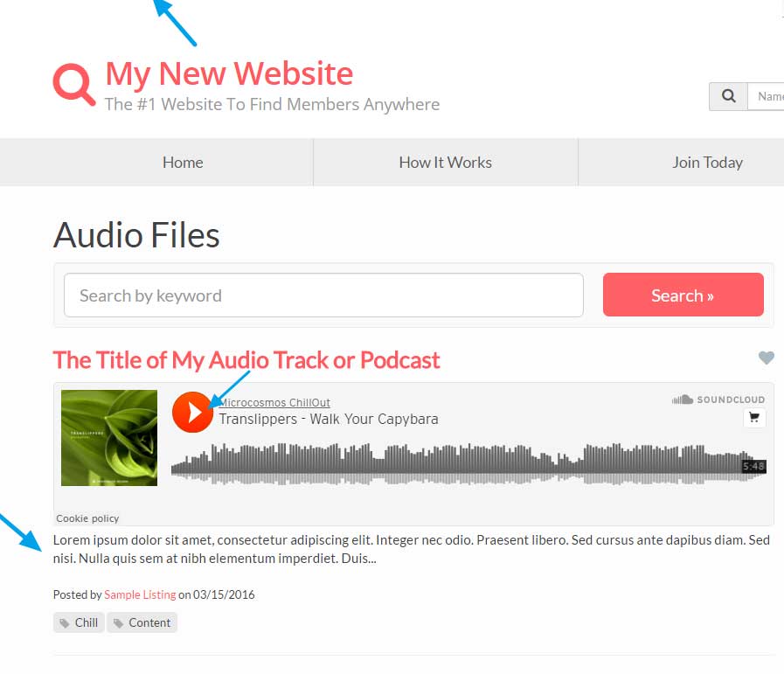The image size is (784, 674).
Task: Focus the Search by keyword field
Action: coord(323,295)
